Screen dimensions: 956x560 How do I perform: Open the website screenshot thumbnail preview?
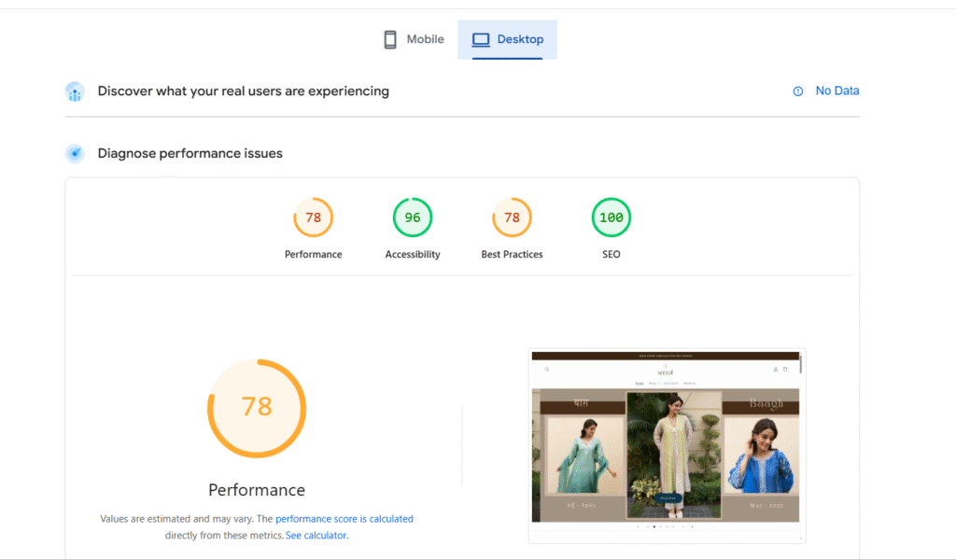pyautogui.click(x=667, y=446)
